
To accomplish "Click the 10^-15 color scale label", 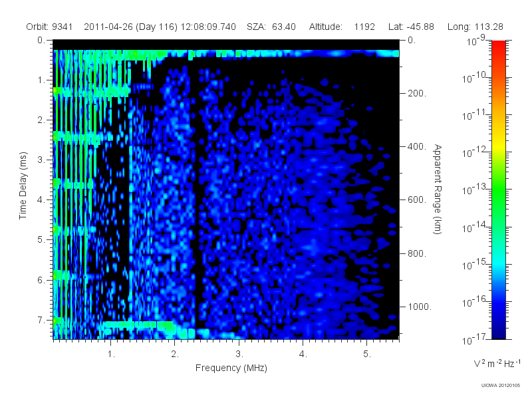I will tap(474, 264).
